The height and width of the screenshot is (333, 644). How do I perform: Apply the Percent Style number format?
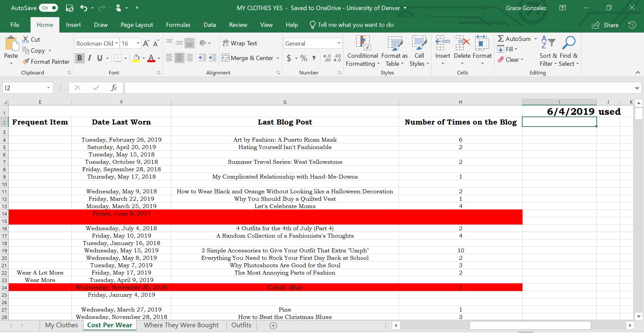[x=304, y=58]
